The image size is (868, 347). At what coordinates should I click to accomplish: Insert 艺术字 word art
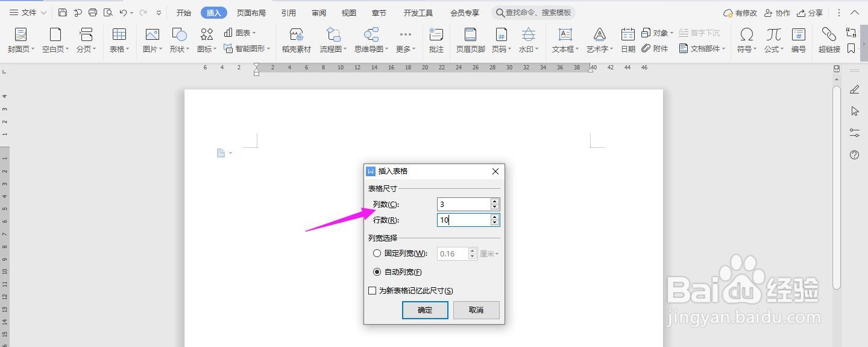click(600, 40)
